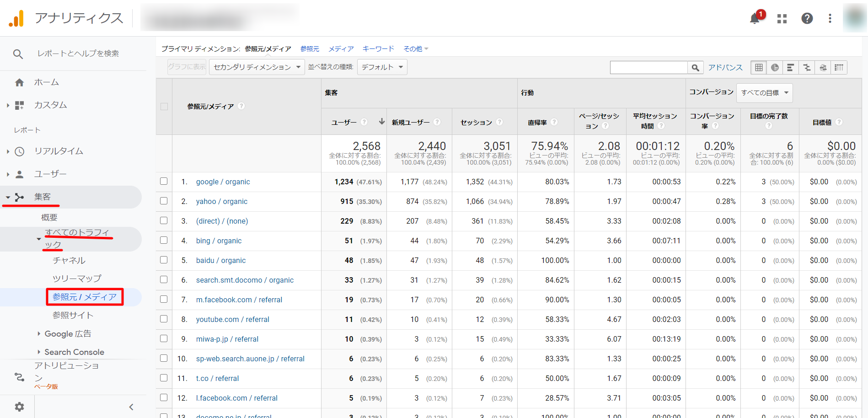Click the アドバンス filter link
The image size is (868, 418).
coord(725,68)
